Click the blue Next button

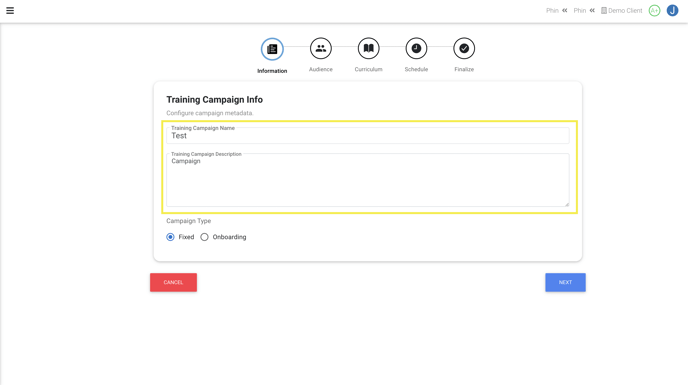[565, 282]
